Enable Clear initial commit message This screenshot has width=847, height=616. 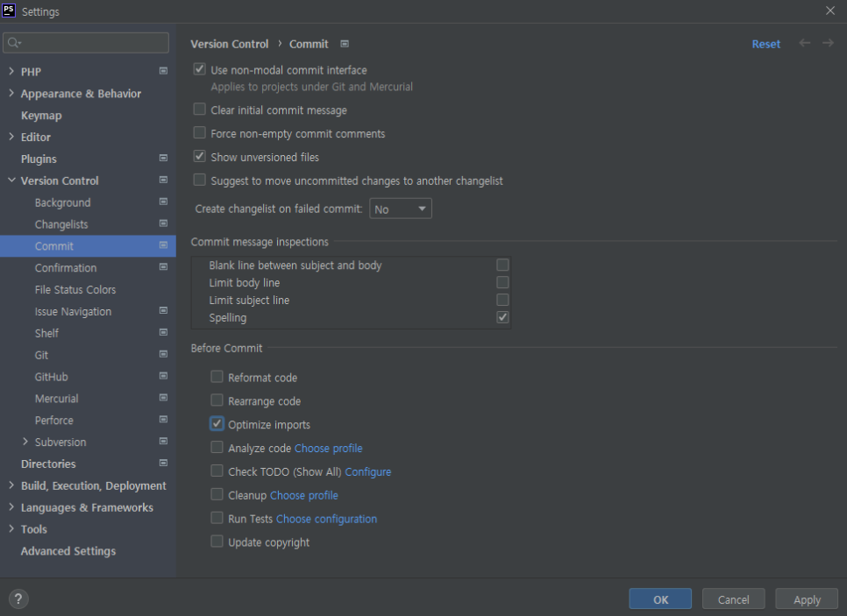[200, 109]
